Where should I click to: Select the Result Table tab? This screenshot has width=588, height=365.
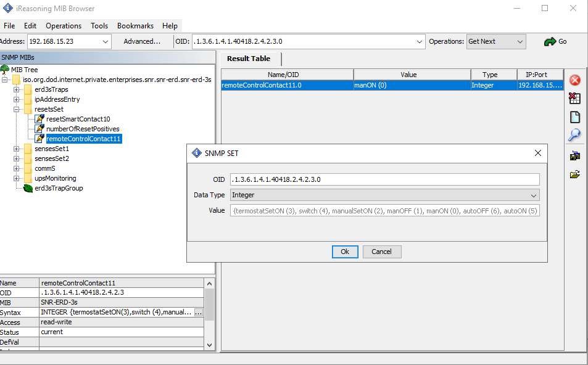pos(249,59)
